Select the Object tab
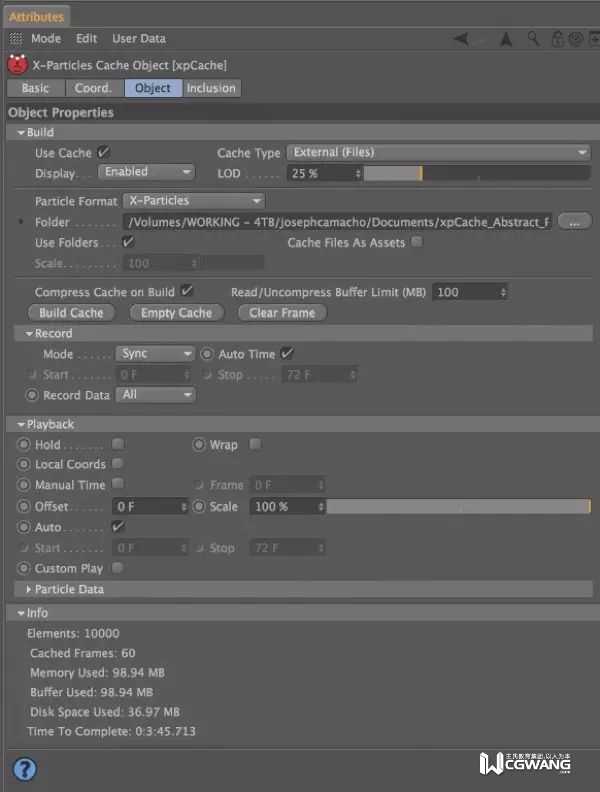The image size is (600, 792). pyautogui.click(x=153, y=88)
